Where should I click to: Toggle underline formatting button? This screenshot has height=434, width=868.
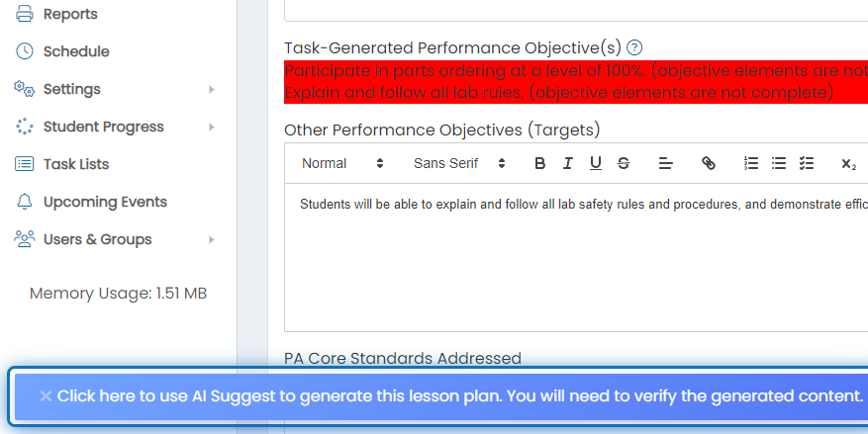click(x=596, y=163)
